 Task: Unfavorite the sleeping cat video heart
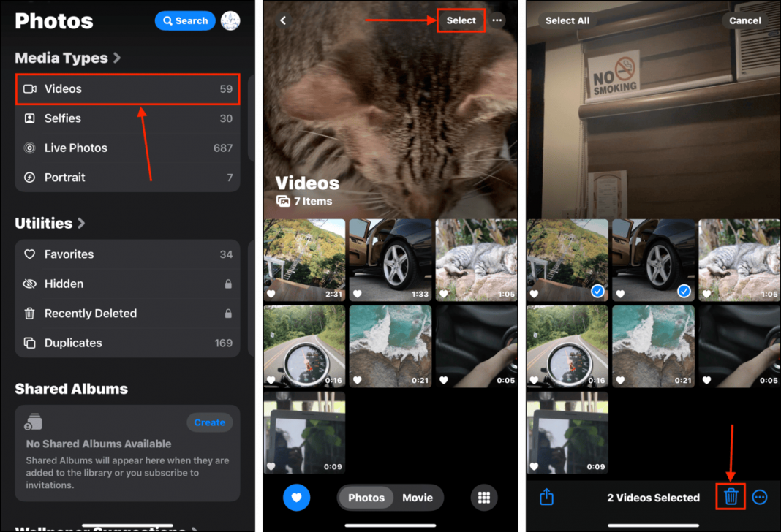[x=705, y=294]
